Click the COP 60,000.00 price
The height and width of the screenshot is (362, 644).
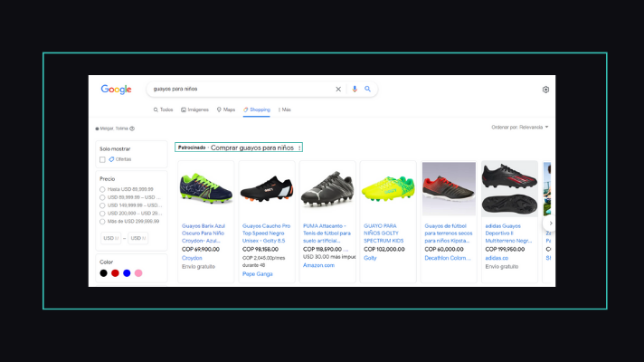(x=444, y=250)
